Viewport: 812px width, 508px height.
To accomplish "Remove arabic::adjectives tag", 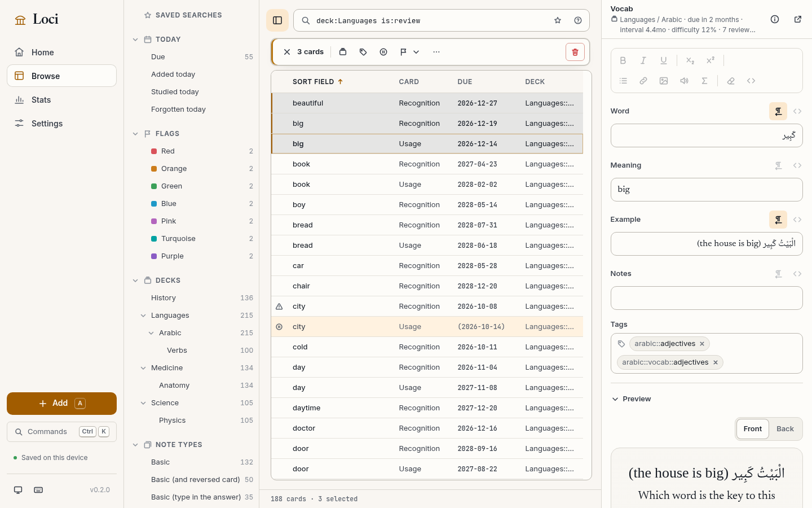I will [x=702, y=344].
